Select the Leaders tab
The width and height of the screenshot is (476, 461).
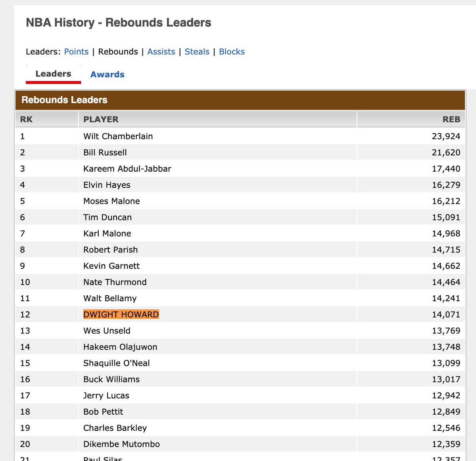tap(53, 74)
